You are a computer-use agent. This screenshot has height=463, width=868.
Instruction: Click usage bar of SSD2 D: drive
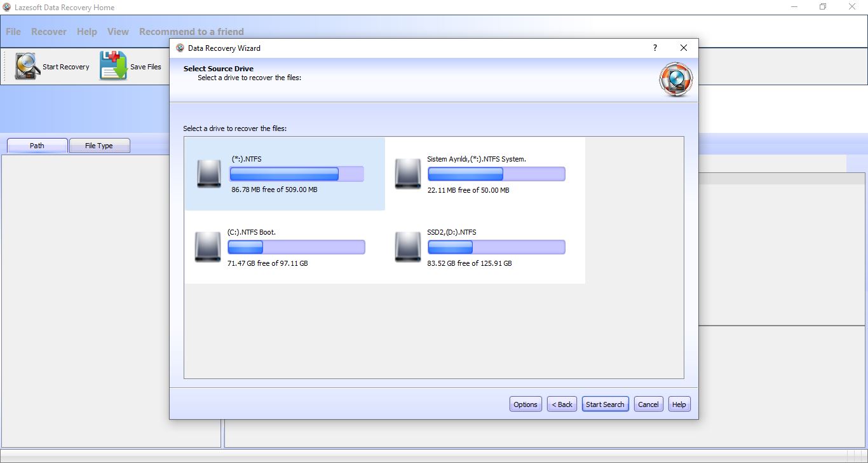(x=496, y=247)
